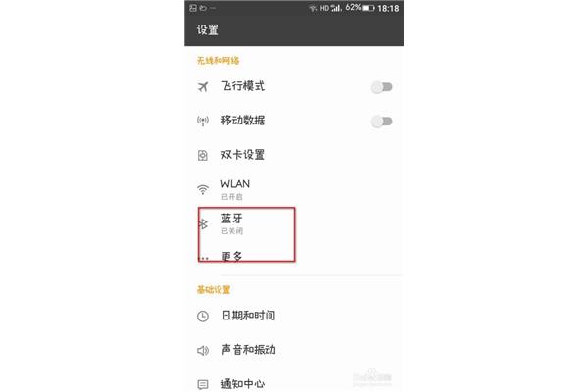Toggle the 移动数据 switch
Screen dimensions: 588x392
382,122
